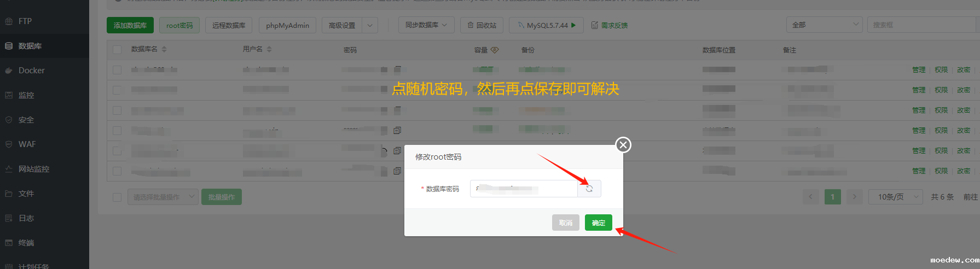Check the last database row checkbox
Screen dimensions: 980x269
(x=117, y=171)
